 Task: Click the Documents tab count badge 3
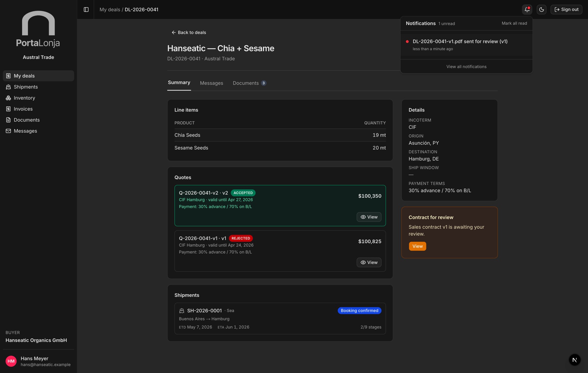(264, 83)
